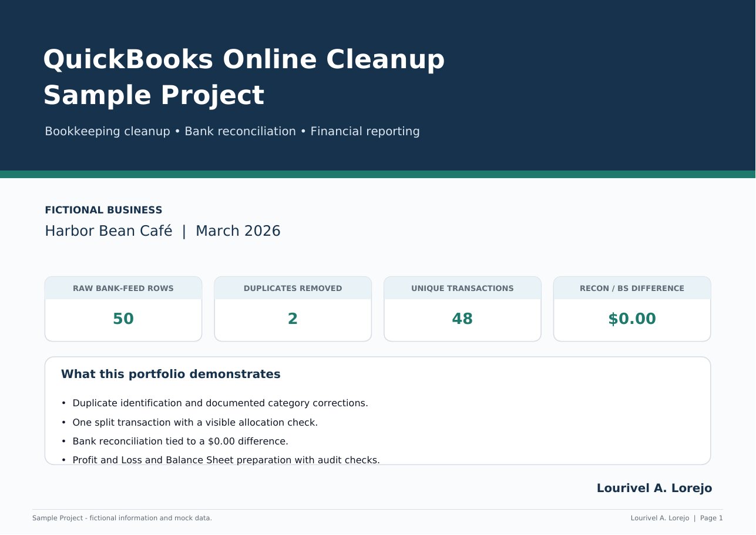The width and height of the screenshot is (756, 535).
Task: Click the "RAW BANK-FEED ROWS" card label
Action: tap(123, 289)
